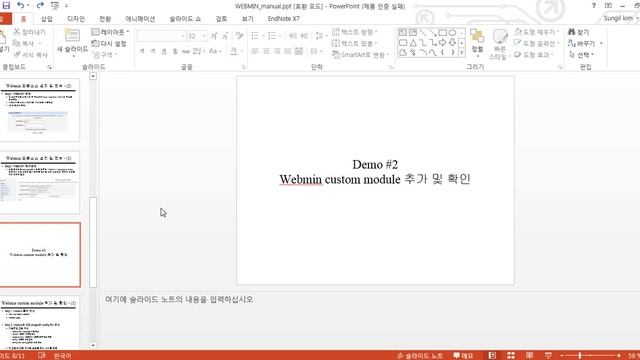Image resolution: width=640 pixels, height=360 pixels.
Task: Click the 바꾸기 replace button
Action: (x=584, y=43)
